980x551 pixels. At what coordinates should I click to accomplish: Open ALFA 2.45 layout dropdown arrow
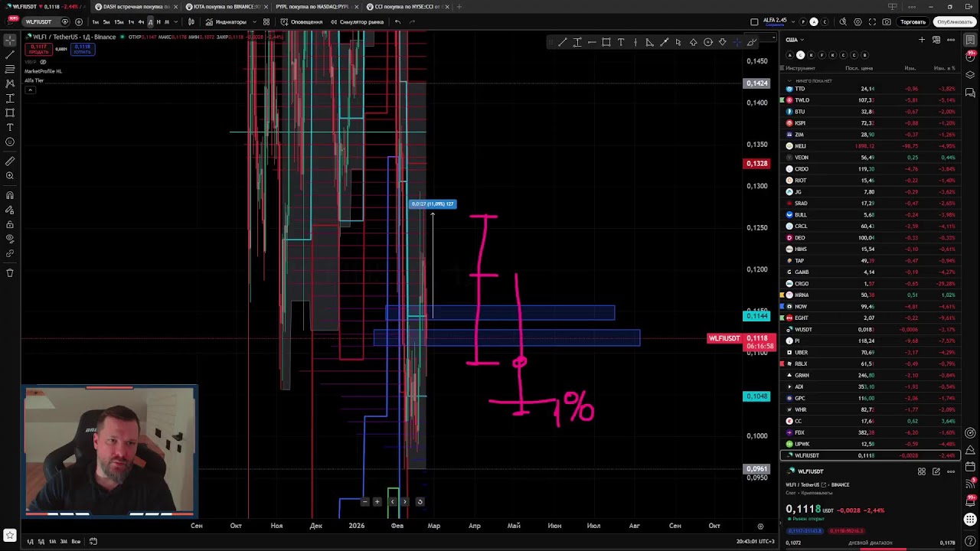[792, 21]
